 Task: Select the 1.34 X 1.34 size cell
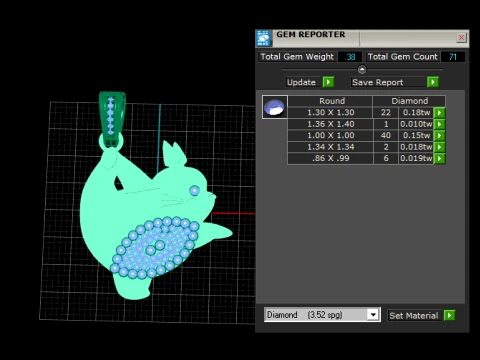330,147
